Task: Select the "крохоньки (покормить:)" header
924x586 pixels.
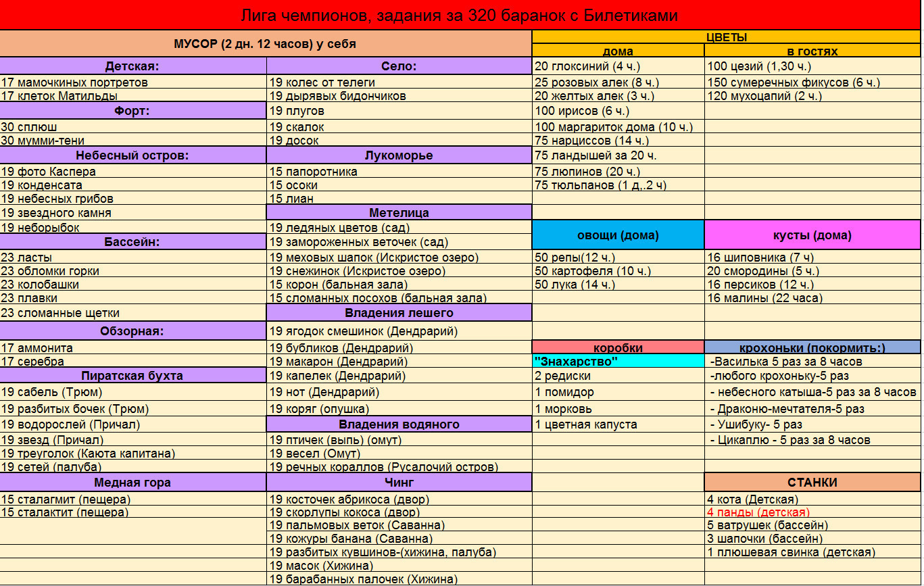Action: pos(812,348)
